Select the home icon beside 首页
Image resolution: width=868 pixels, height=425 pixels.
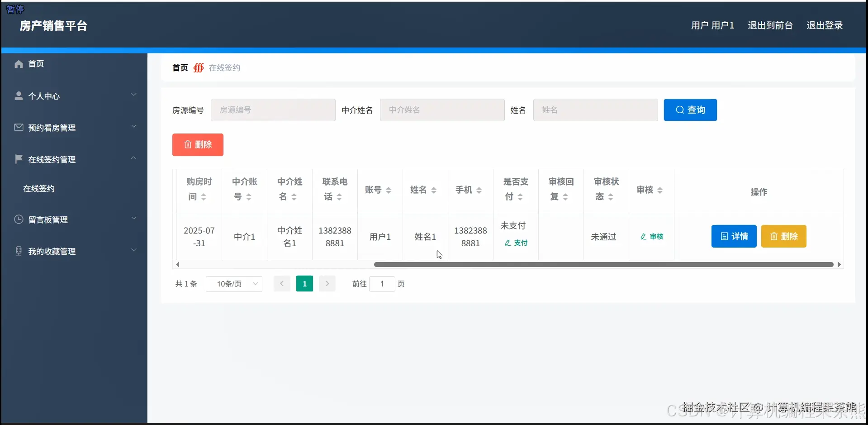tap(18, 64)
